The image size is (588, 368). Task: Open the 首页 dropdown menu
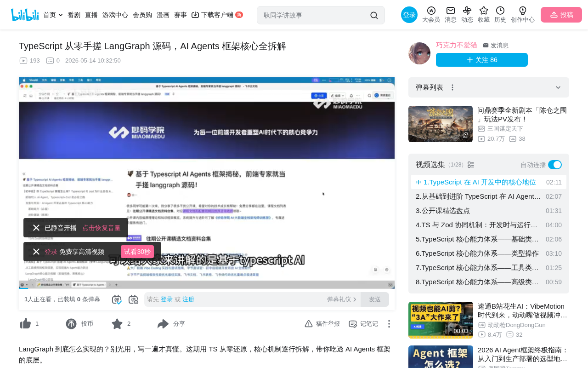click(x=52, y=15)
